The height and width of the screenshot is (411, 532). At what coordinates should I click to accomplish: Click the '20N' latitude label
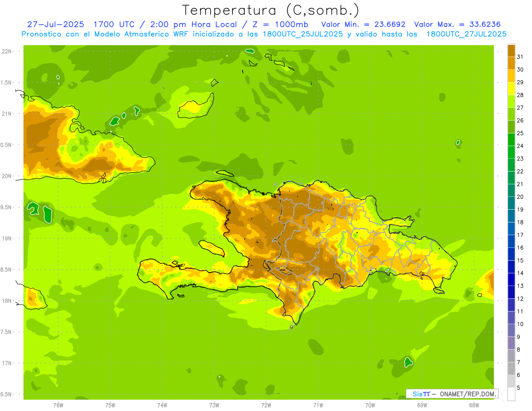coord(6,176)
